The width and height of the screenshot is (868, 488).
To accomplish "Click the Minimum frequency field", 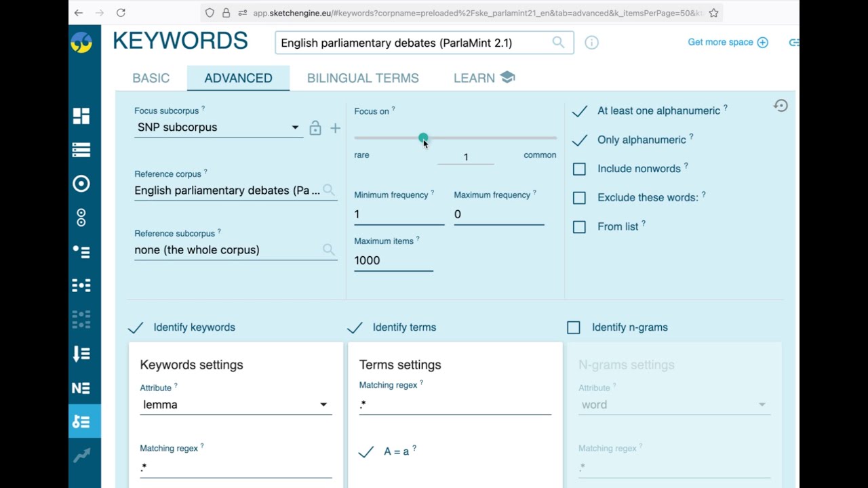I will point(399,214).
